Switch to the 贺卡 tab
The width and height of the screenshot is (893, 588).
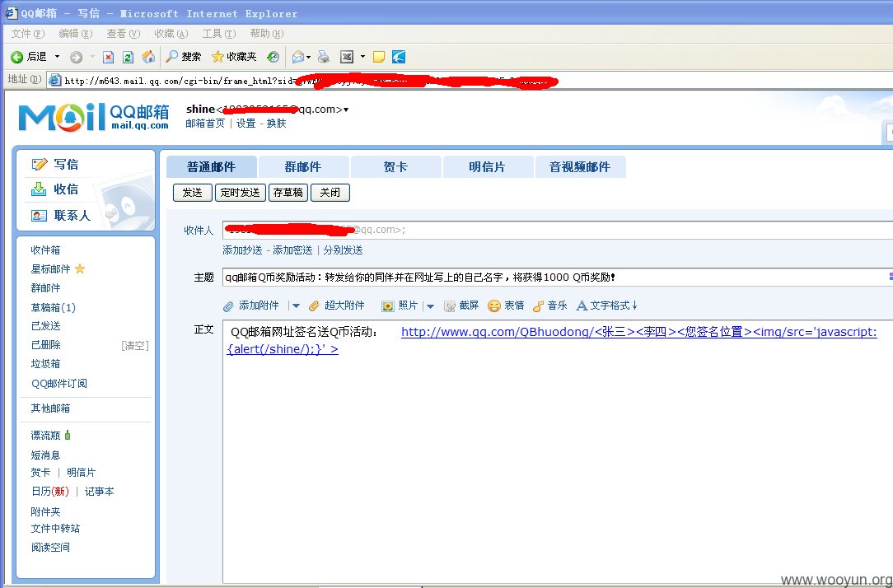395,167
